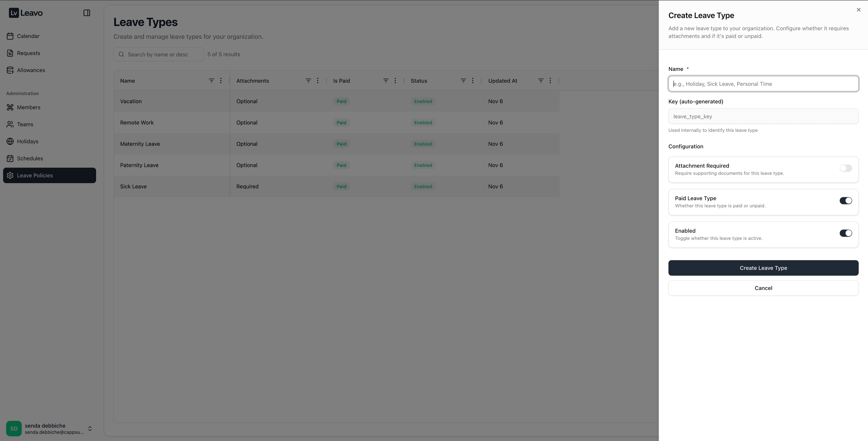
Task: Click filter icon in Name column
Action: 211,80
